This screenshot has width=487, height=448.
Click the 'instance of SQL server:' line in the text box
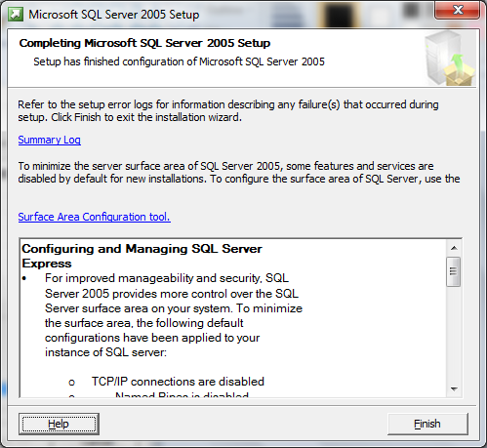pos(105,352)
